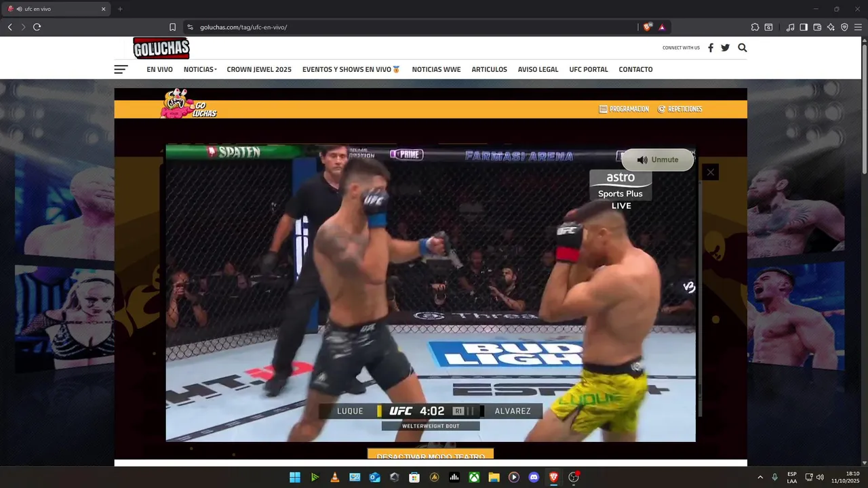This screenshot has height=488, width=868.
Task: Open Repeticiones replays link
Action: 680,109
